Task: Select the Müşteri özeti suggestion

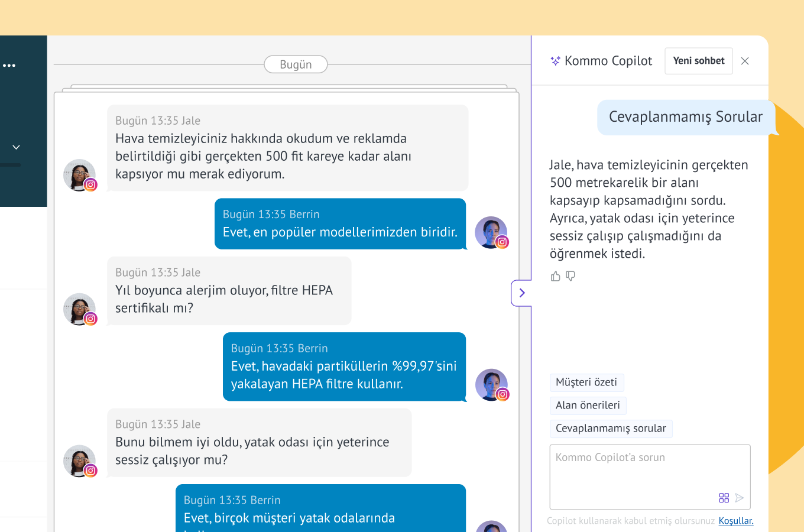Action: [586, 382]
